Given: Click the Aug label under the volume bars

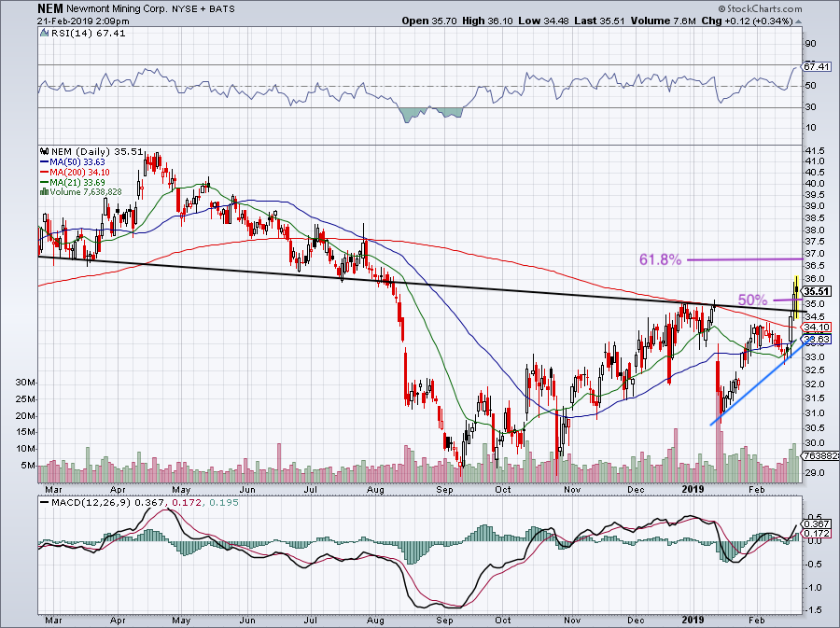Looking at the screenshot, I should (x=375, y=489).
